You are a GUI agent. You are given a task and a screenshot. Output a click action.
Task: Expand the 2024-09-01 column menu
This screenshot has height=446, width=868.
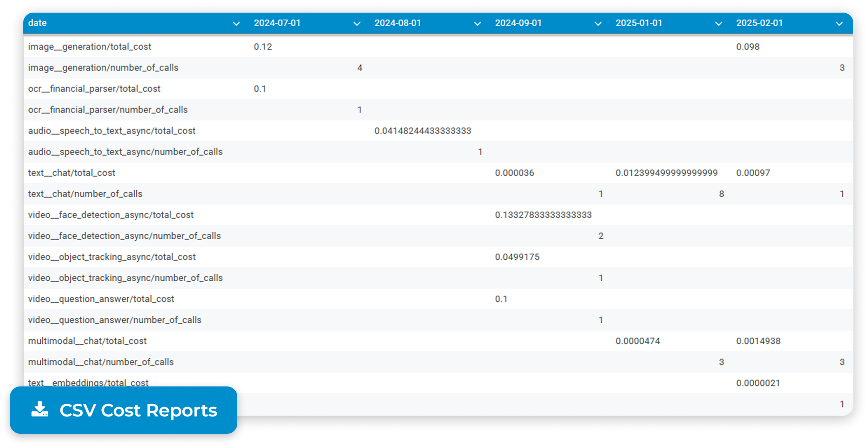(598, 23)
